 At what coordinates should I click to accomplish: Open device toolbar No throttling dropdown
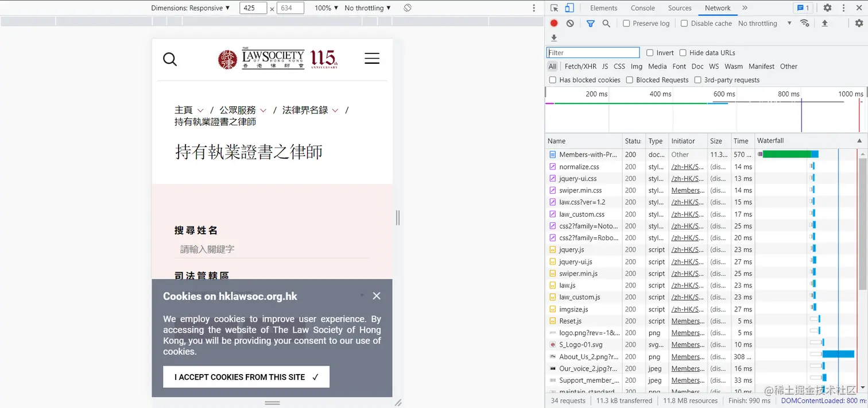[x=367, y=8]
